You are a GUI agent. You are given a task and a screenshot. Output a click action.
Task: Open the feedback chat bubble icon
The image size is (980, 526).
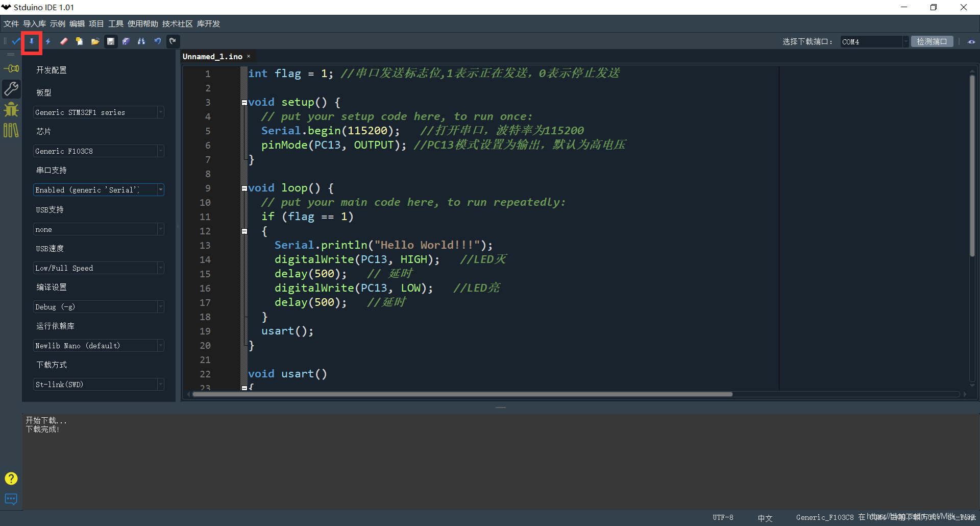click(11, 499)
